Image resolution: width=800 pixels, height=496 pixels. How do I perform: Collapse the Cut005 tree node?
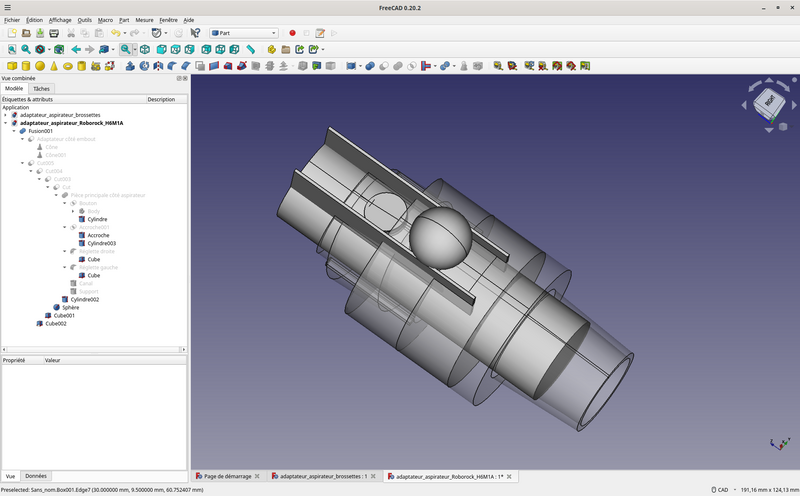pyautogui.click(x=22, y=163)
